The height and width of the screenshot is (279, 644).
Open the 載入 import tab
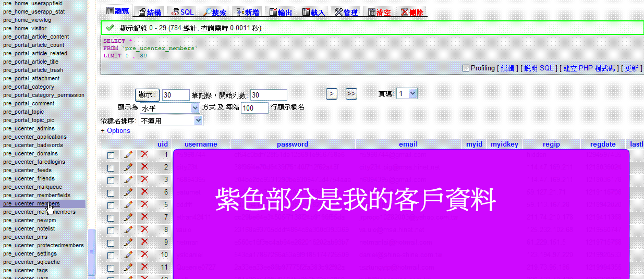tap(313, 12)
